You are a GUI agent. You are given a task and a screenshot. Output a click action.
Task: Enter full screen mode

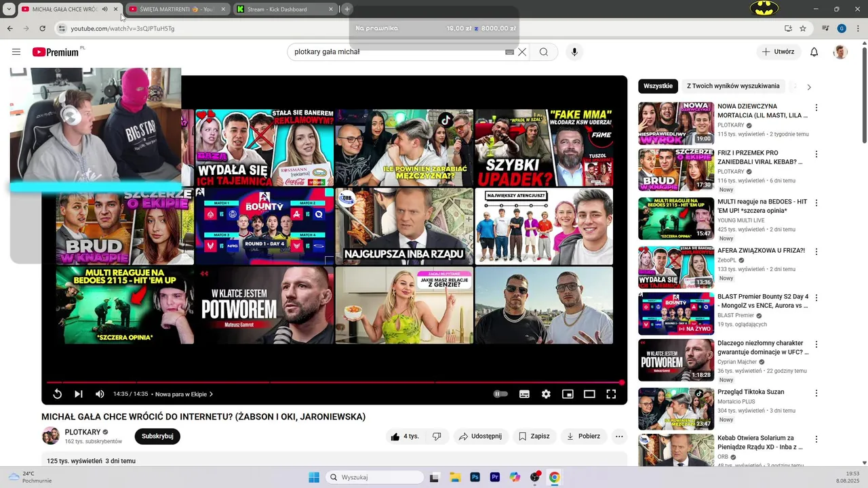click(x=611, y=394)
